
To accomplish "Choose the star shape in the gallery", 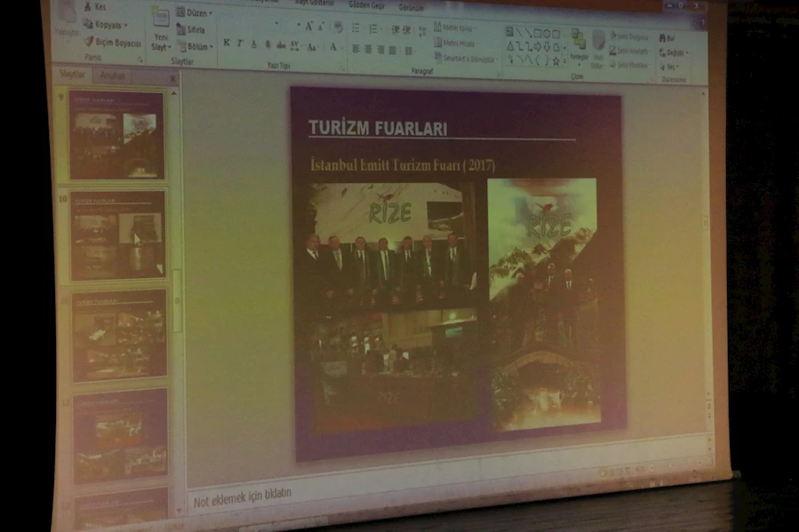I will (x=556, y=61).
